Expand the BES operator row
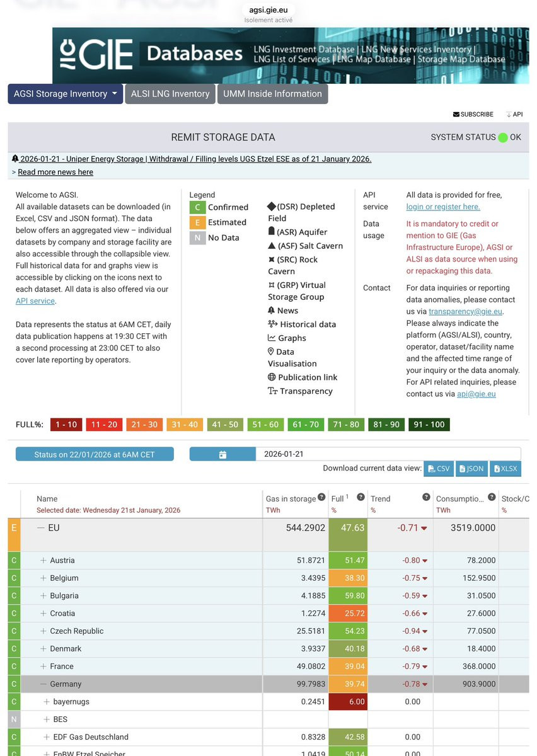The image size is (537, 756). [x=47, y=719]
